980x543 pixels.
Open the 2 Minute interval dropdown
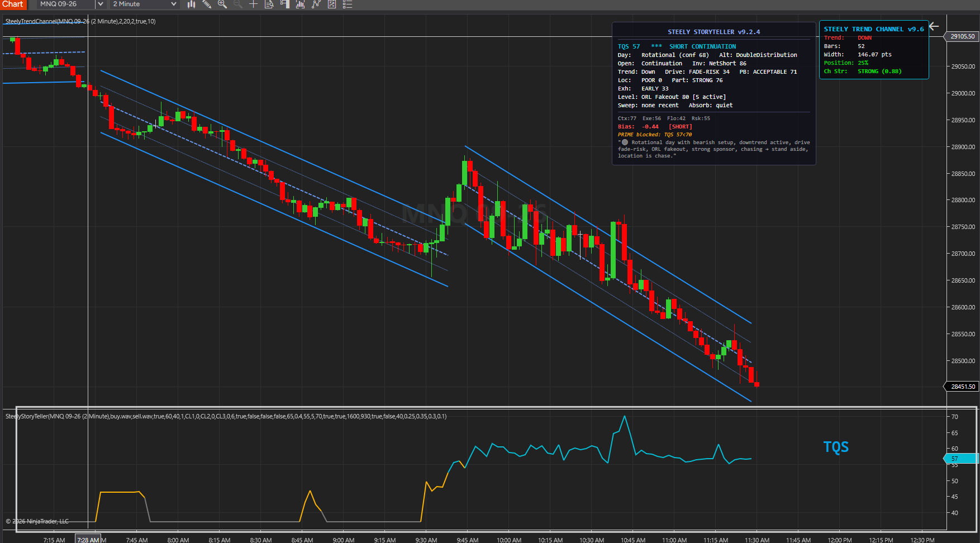tap(145, 4)
